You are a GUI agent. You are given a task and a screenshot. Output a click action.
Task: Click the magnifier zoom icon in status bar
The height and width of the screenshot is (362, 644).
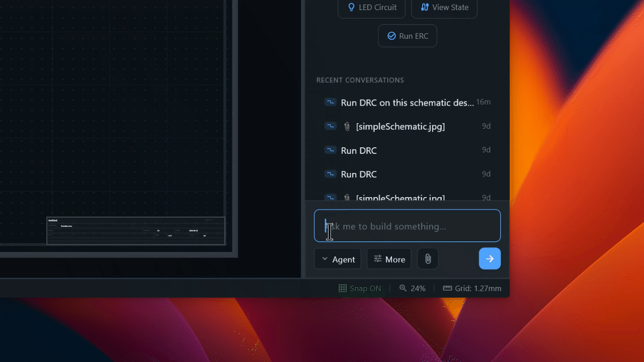pos(403,288)
